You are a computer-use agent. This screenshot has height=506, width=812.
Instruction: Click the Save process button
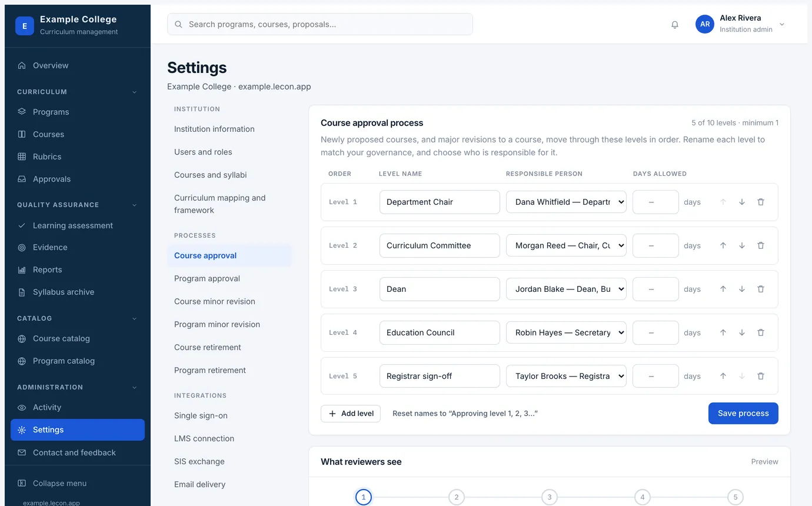[743, 413]
